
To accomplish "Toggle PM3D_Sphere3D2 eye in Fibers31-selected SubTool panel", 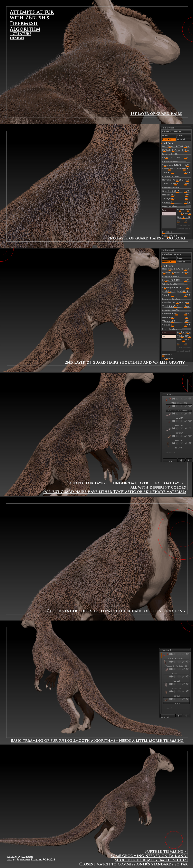I will tap(187, 654).
